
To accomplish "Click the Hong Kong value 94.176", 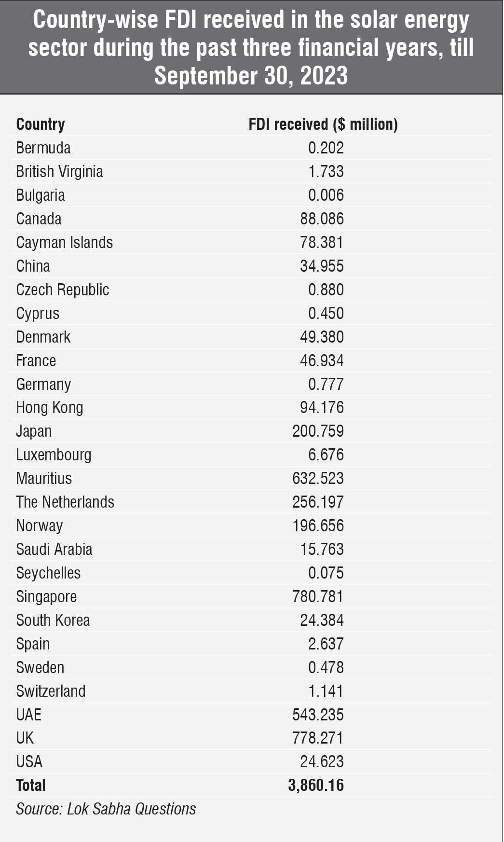I will point(322,408).
